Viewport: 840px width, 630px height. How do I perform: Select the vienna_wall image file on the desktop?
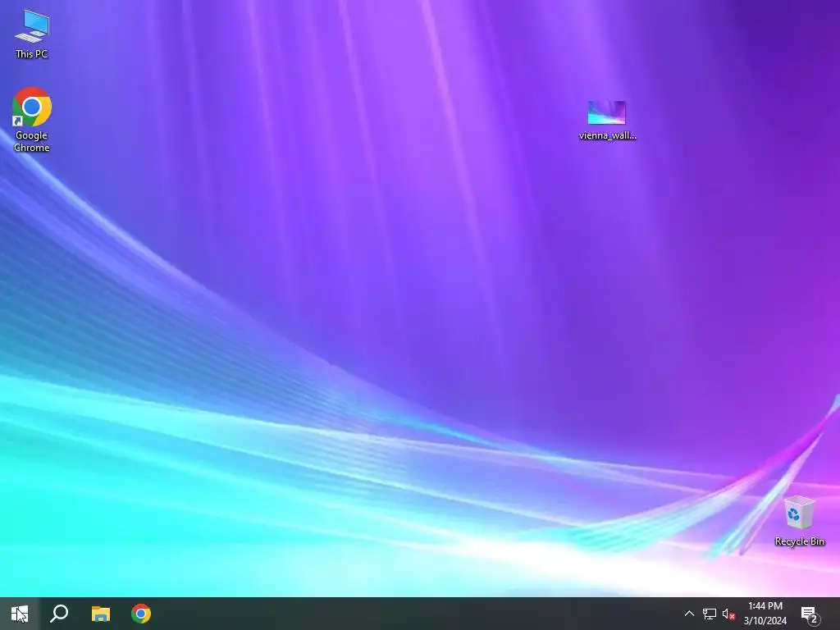point(607,121)
